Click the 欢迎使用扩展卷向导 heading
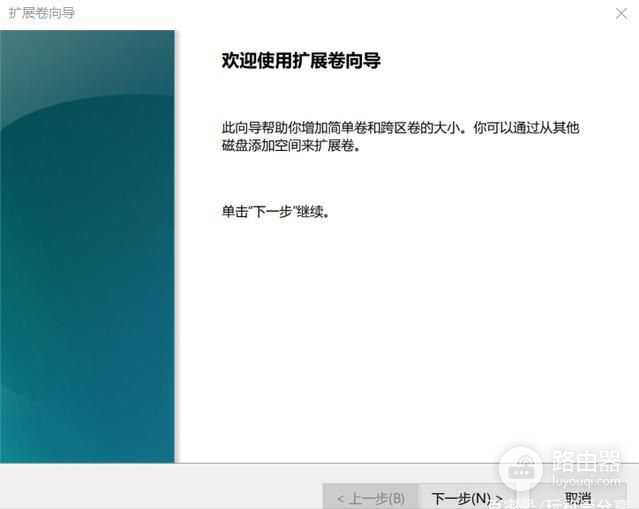Image resolution: width=639 pixels, height=509 pixels. (x=301, y=61)
